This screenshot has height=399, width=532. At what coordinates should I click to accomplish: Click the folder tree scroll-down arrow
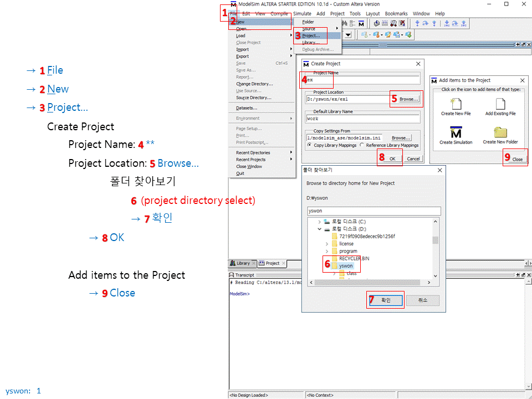[436, 276]
